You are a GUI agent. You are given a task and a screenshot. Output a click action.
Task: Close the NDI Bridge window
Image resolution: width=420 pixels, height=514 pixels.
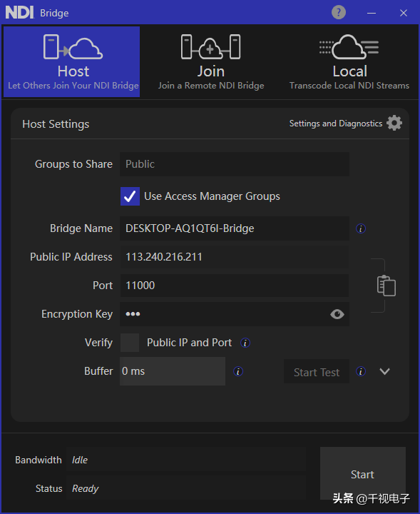pyautogui.click(x=404, y=13)
